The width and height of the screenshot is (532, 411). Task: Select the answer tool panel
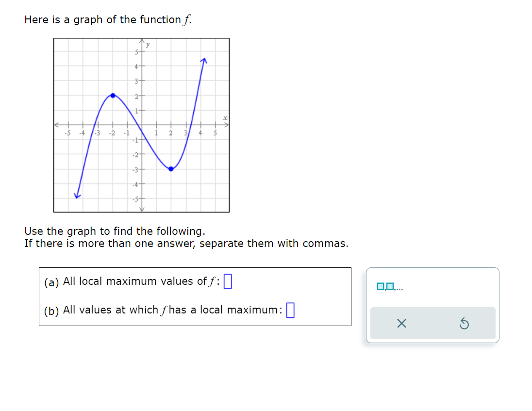coord(432,305)
